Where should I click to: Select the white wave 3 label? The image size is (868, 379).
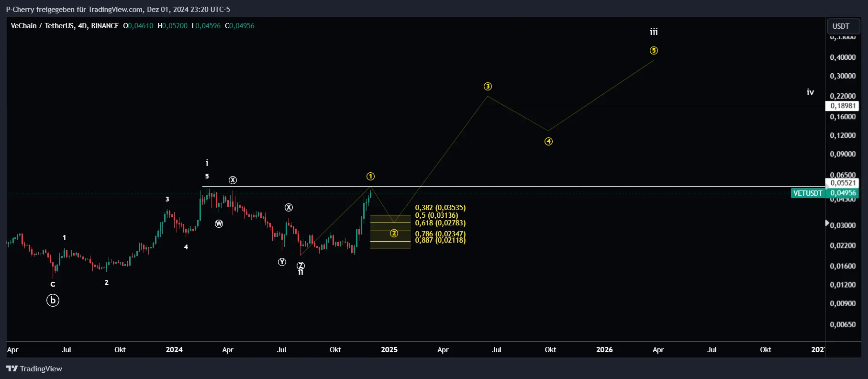click(x=167, y=199)
